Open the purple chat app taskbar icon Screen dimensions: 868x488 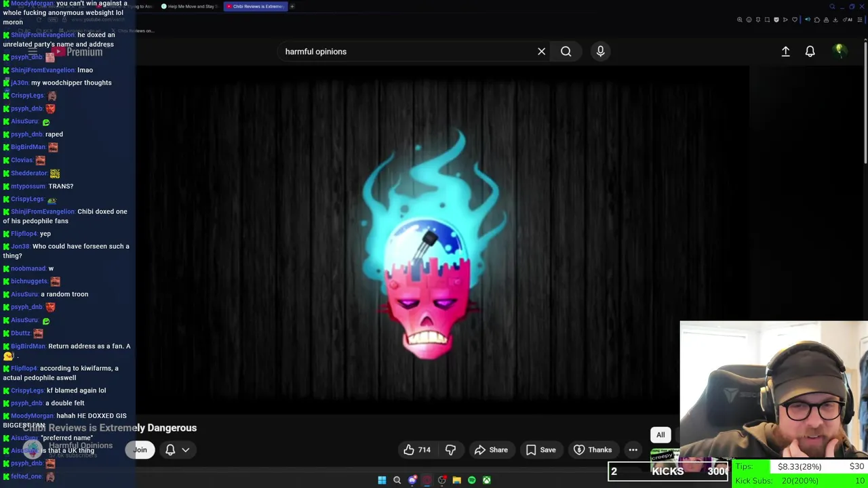[412, 481]
